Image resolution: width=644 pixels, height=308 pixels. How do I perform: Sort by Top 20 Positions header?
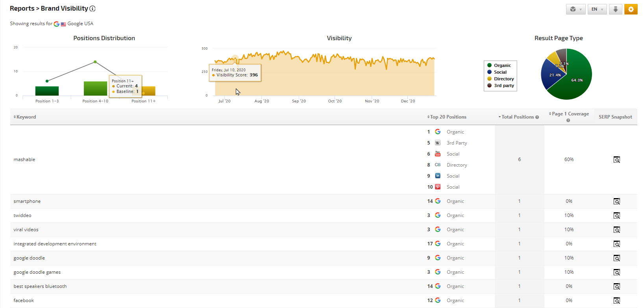pyautogui.click(x=448, y=117)
